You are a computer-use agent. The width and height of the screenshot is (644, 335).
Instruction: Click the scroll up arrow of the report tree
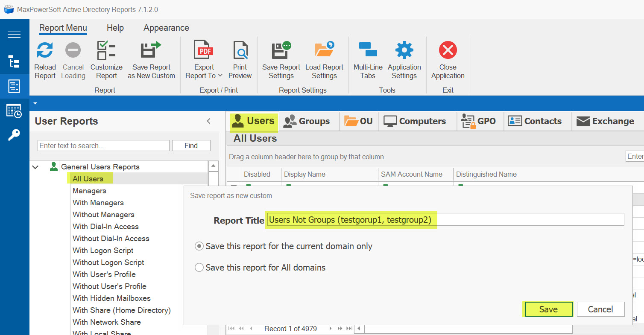tap(213, 166)
